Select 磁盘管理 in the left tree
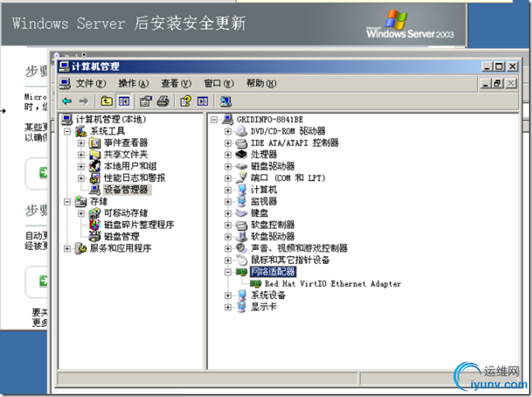This screenshot has width=532, height=397. pyautogui.click(x=121, y=236)
